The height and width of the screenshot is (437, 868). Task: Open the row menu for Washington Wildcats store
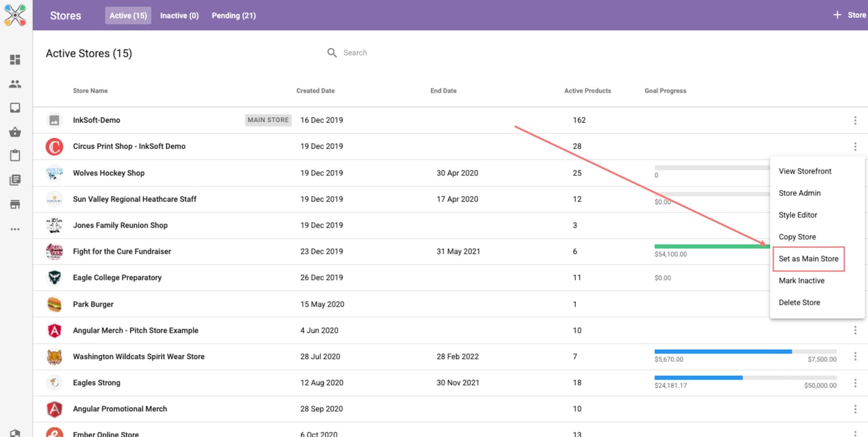click(855, 357)
